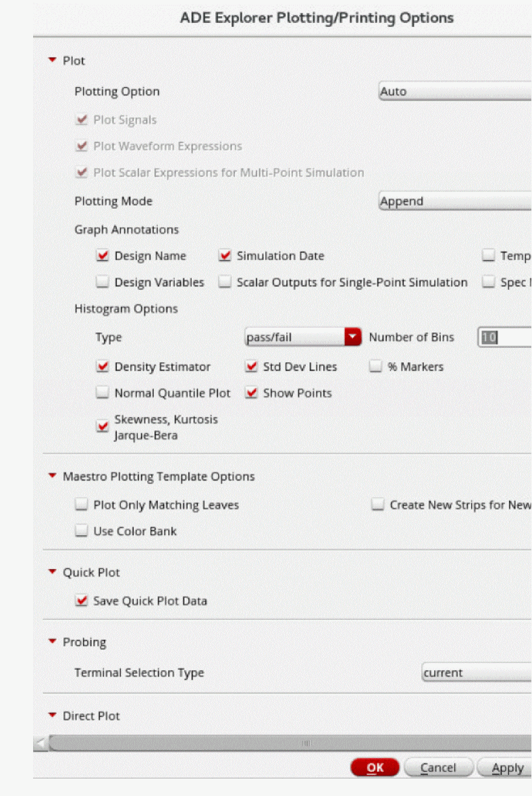This screenshot has height=796, width=532.
Task: Enable Use Color Bank option
Action: (82, 531)
